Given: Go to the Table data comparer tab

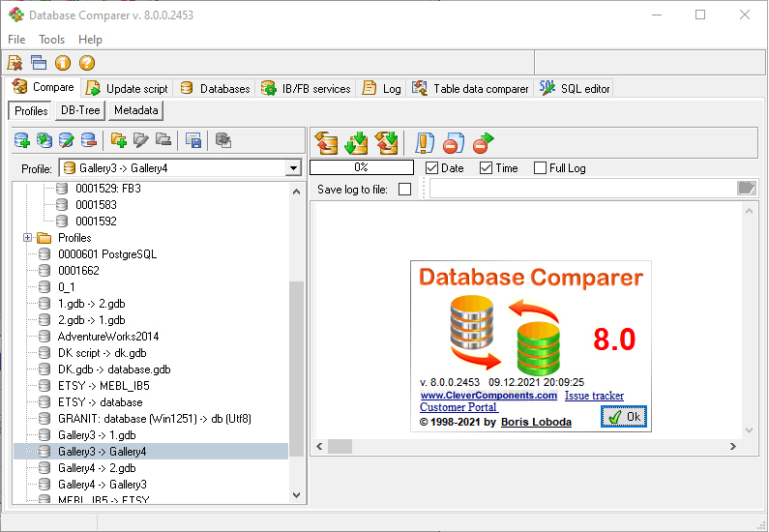Looking at the screenshot, I should [x=470, y=89].
